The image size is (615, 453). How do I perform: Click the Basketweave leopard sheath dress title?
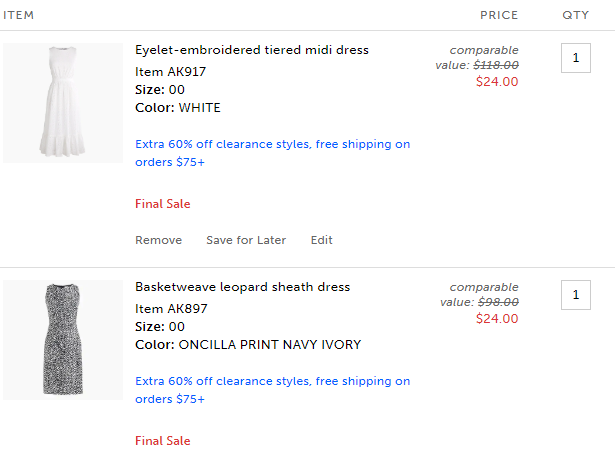[242, 287]
